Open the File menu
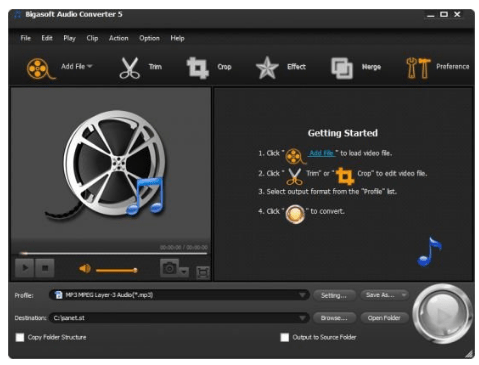This screenshot has width=479, height=365. tap(25, 38)
